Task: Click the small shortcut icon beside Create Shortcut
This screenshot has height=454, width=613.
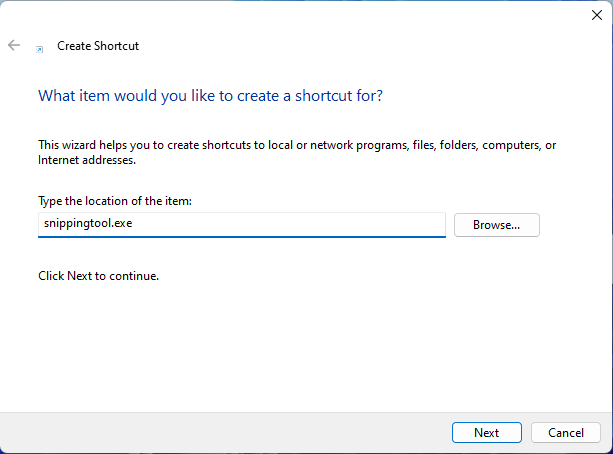Action: pyautogui.click(x=39, y=47)
